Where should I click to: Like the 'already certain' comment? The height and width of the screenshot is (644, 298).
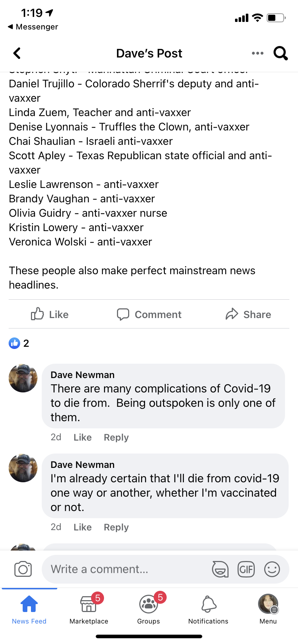(82, 527)
